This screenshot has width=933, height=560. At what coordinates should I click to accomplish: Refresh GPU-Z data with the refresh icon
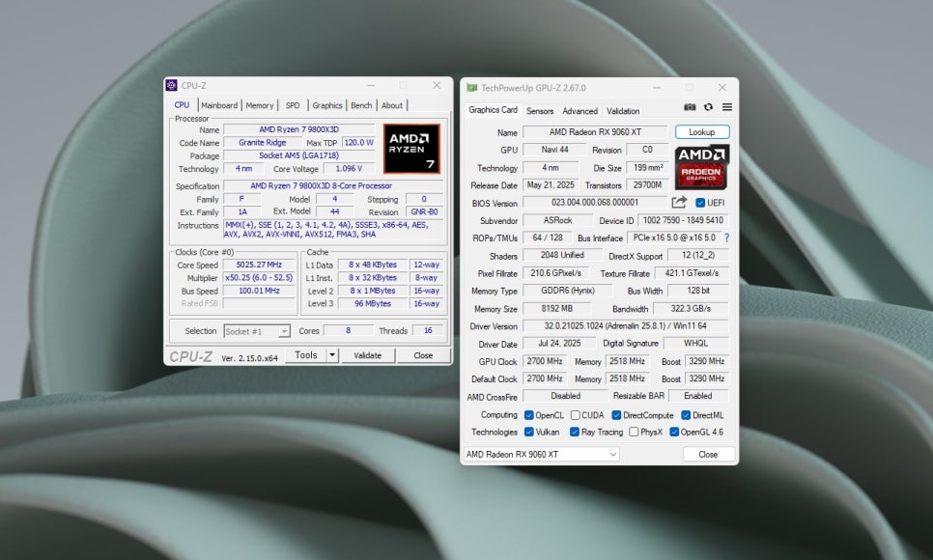(x=708, y=107)
